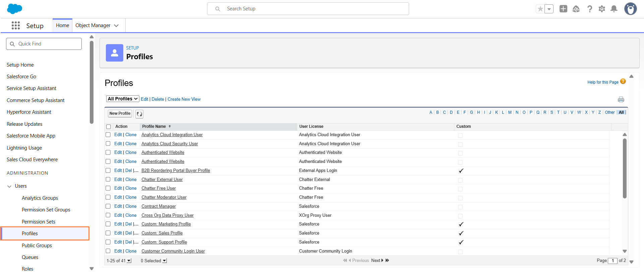Viewport: 644px width, 272px height.
Task: Click the profile table vertical scrollbar
Action: [625, 168]
